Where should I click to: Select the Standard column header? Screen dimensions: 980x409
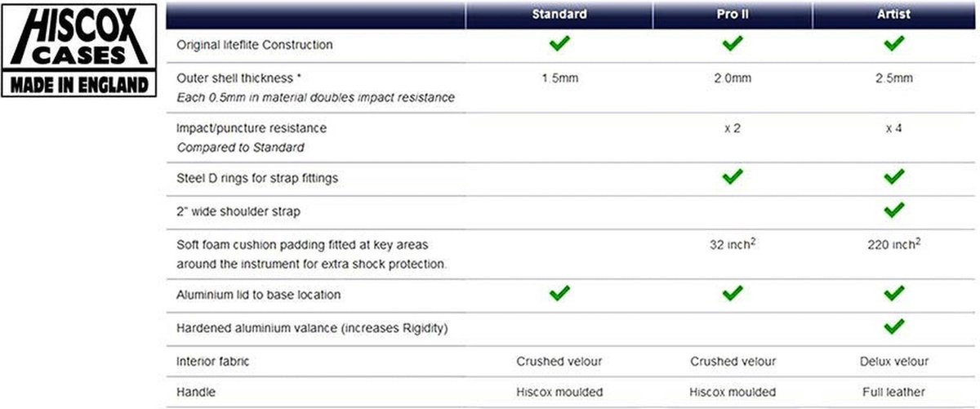(559, 15)
